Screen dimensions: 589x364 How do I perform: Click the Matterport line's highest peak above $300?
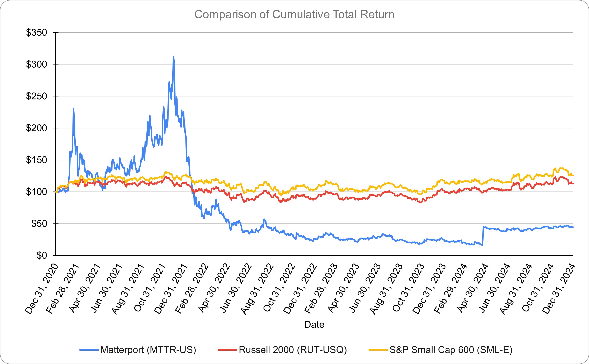[x=174, y=57]
